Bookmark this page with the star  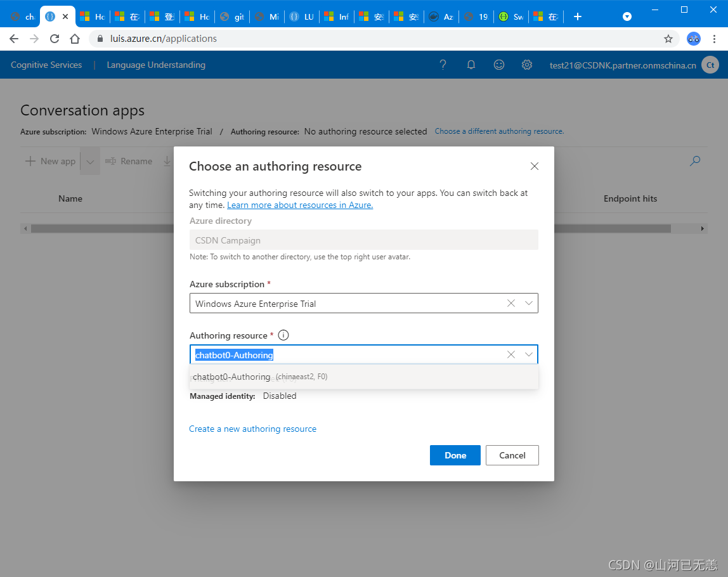(668, 39)
